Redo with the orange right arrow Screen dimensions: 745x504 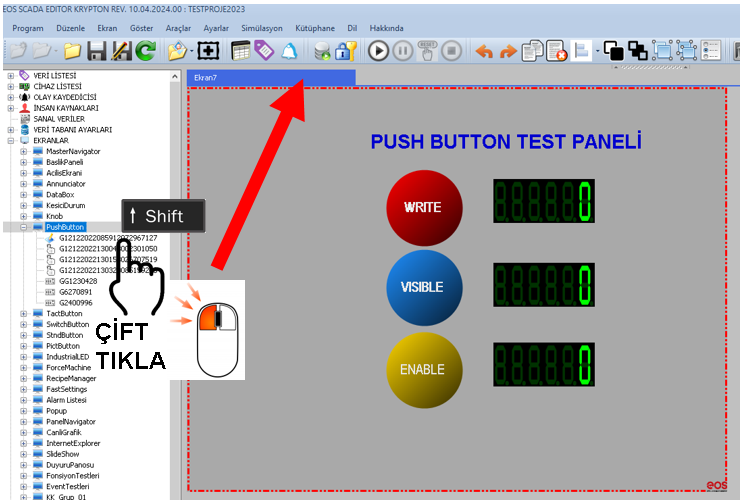click(508, 51)
